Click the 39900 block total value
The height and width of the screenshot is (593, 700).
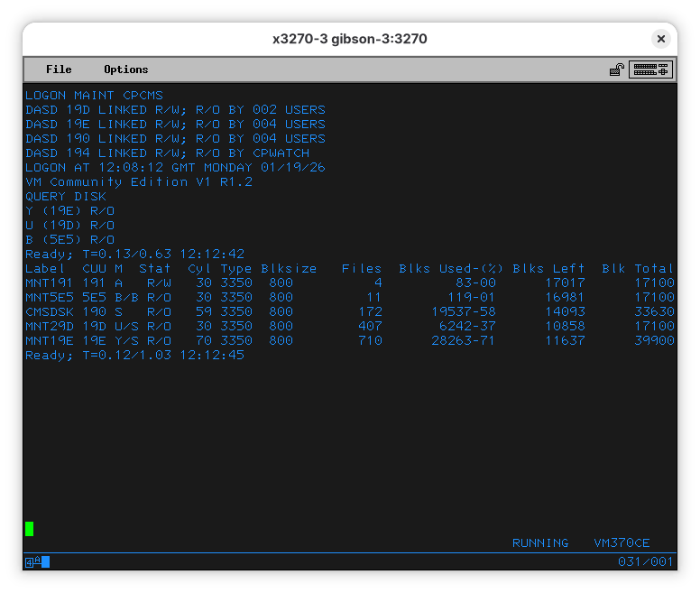654,340
